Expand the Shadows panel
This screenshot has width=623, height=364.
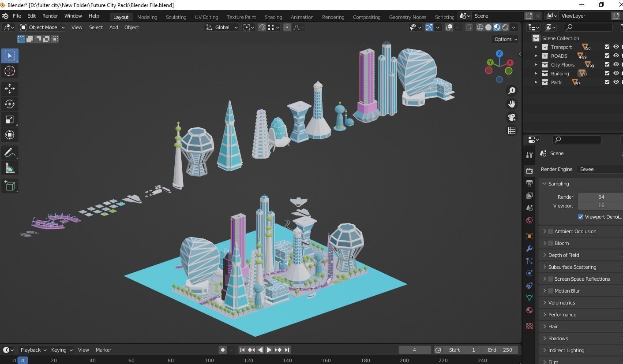coord(581,338)
